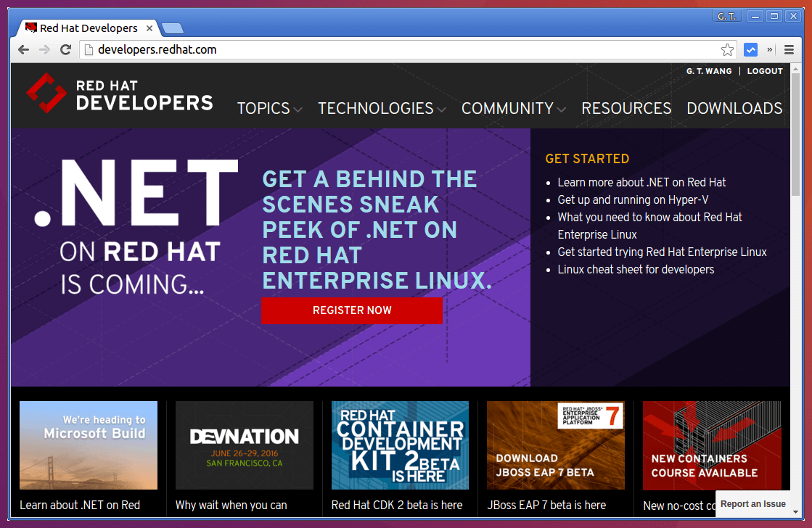Open the Chrome menu hamburger icon
Image resolution: width=812 pixels, height=528 pixels.
789,49
